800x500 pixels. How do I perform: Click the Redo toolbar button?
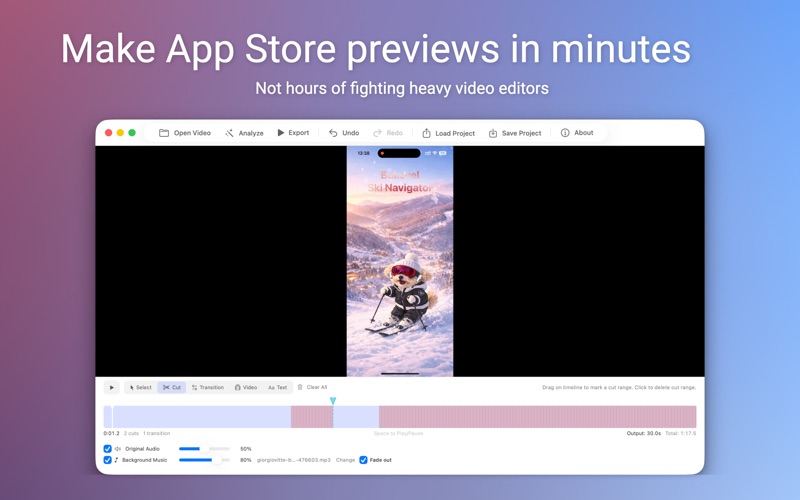point(388,133)
